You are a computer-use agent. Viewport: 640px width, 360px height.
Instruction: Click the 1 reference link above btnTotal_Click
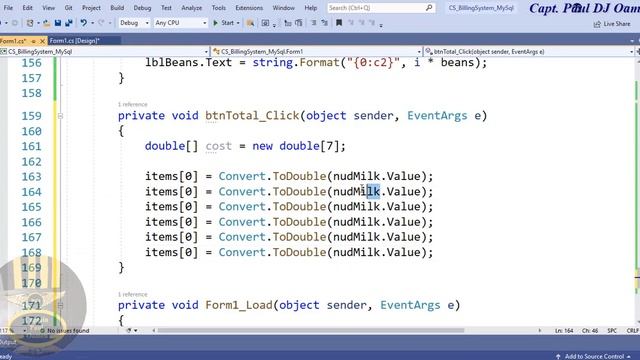[x=133, y=104]
